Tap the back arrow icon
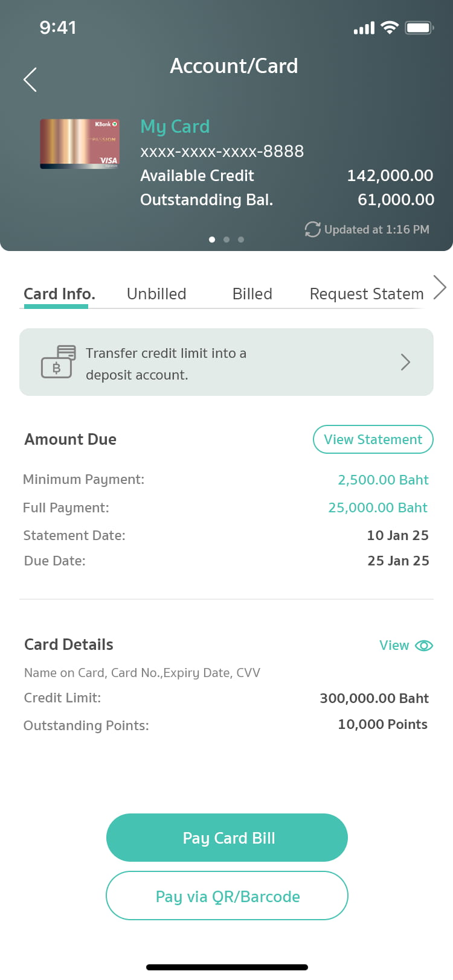 (x=30, y=80)
